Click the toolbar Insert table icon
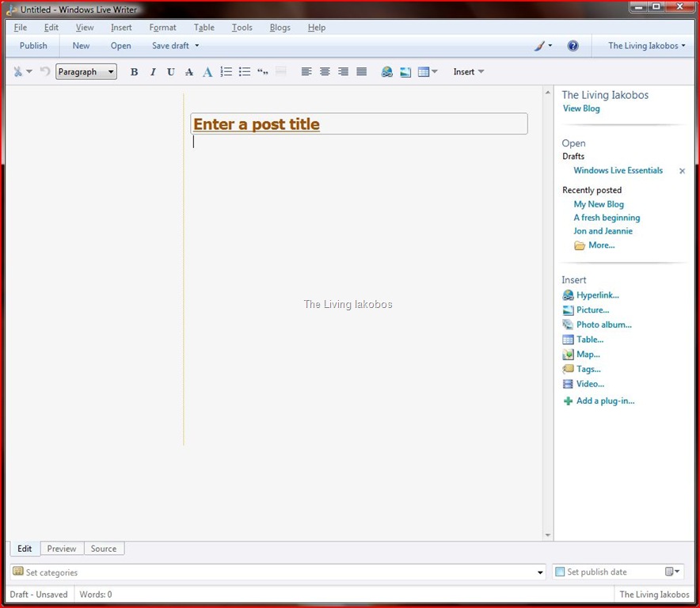This screenshot has width=700, height=608. 423,72
